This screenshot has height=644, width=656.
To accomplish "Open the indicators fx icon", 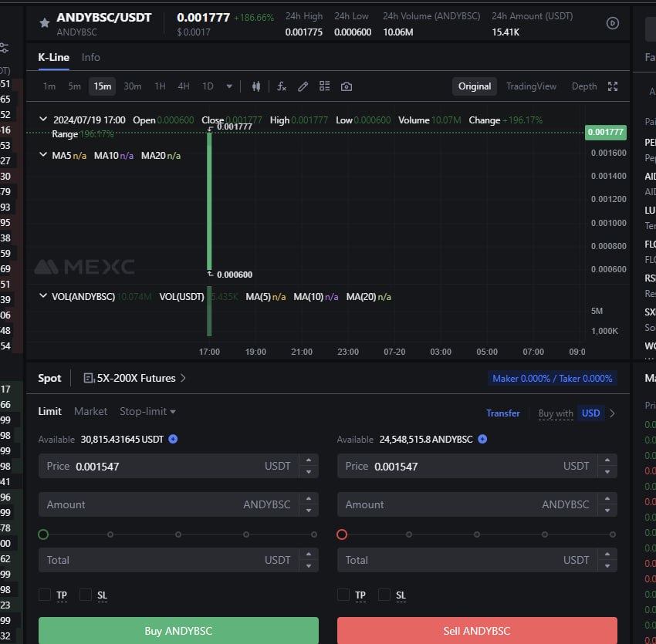I will (282, 86).
